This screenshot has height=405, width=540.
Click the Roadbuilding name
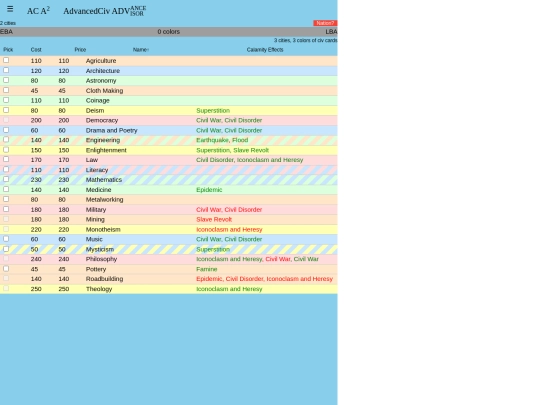[x=104, y=279]
